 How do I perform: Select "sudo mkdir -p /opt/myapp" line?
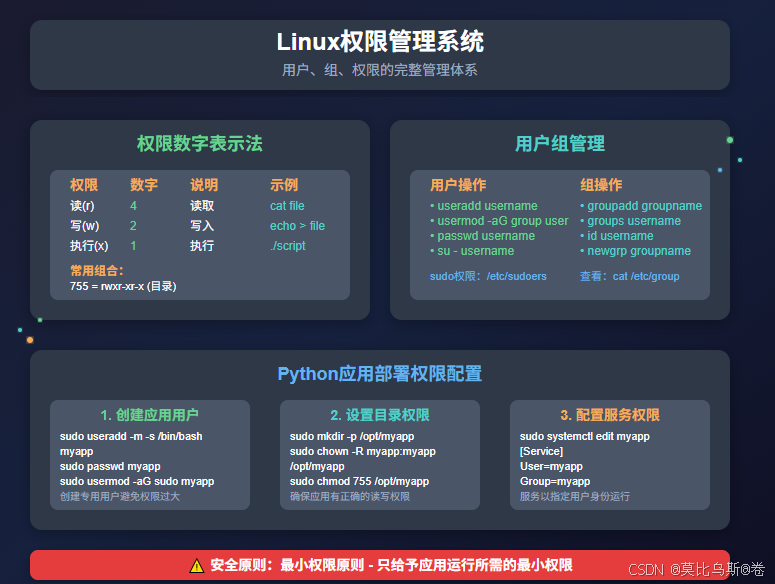pos(352,436)
